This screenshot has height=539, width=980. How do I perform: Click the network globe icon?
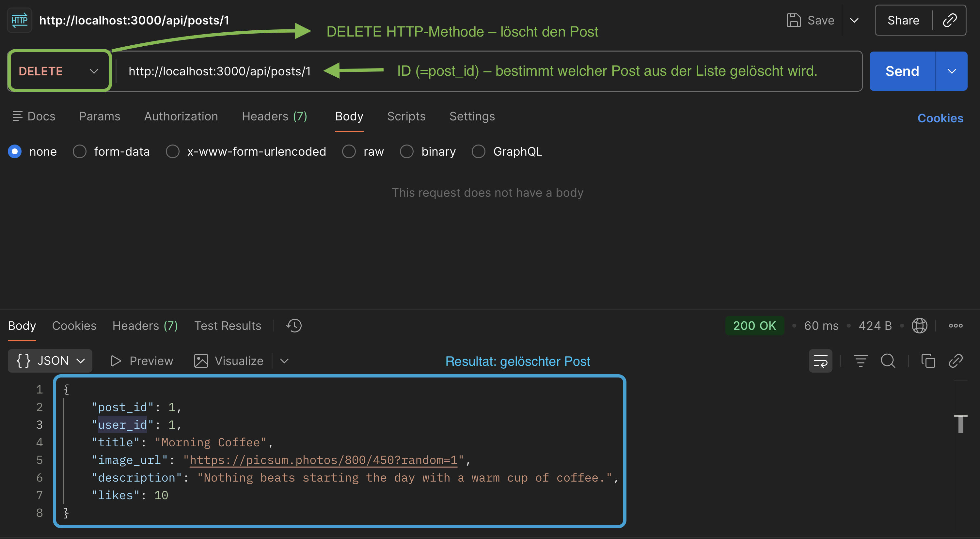click(x=919, y=326)
